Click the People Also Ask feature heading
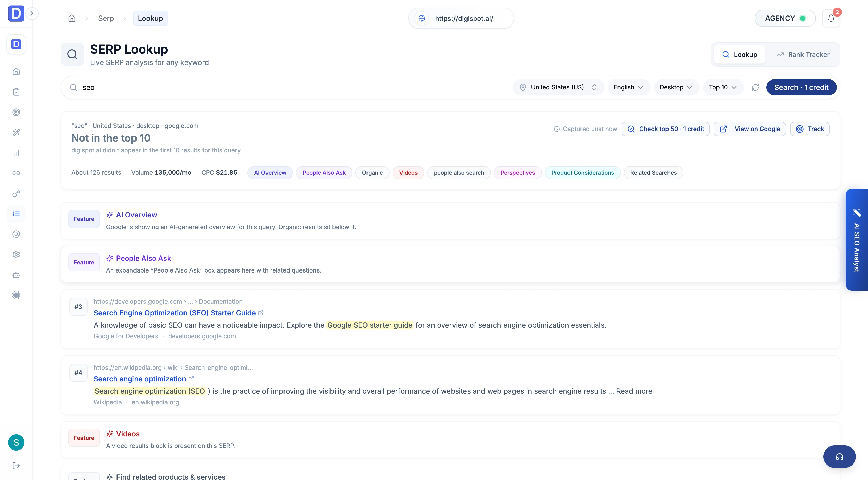 point(144,258)
